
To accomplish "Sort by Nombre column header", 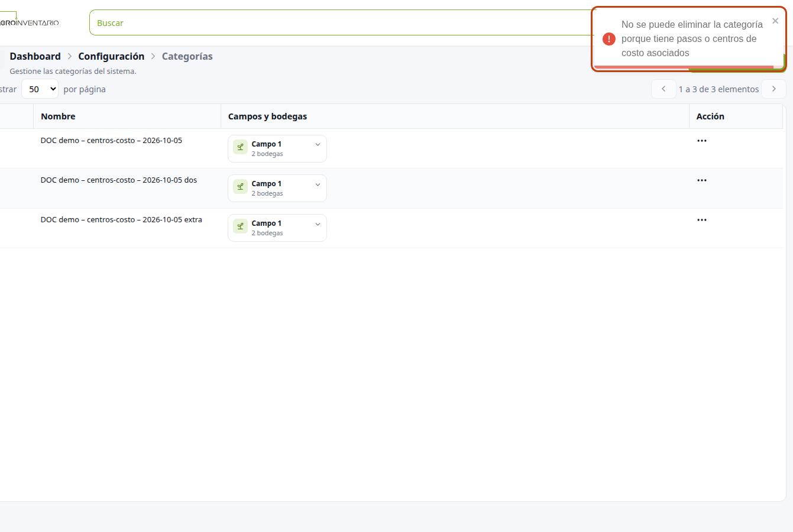I will (x=58, y=116).
